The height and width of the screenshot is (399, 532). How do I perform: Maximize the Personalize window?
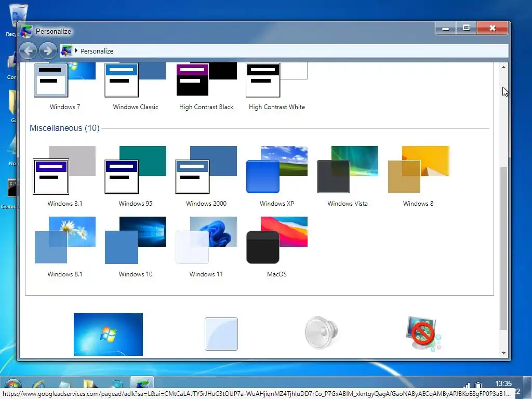466,29
